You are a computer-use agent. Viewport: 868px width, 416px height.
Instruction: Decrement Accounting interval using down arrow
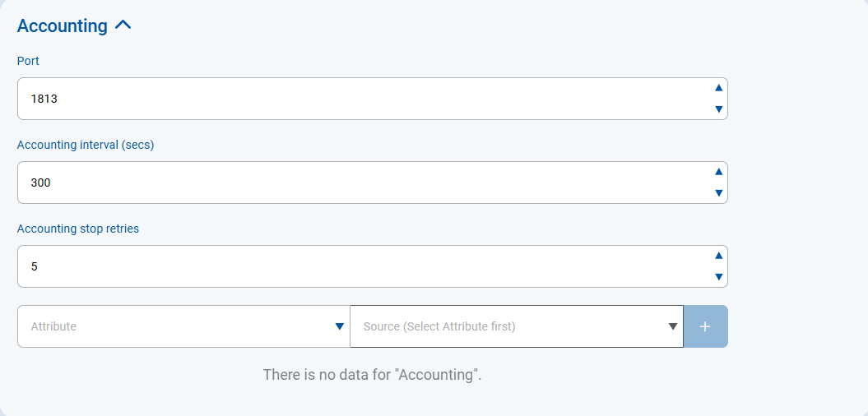pos(718,193)
